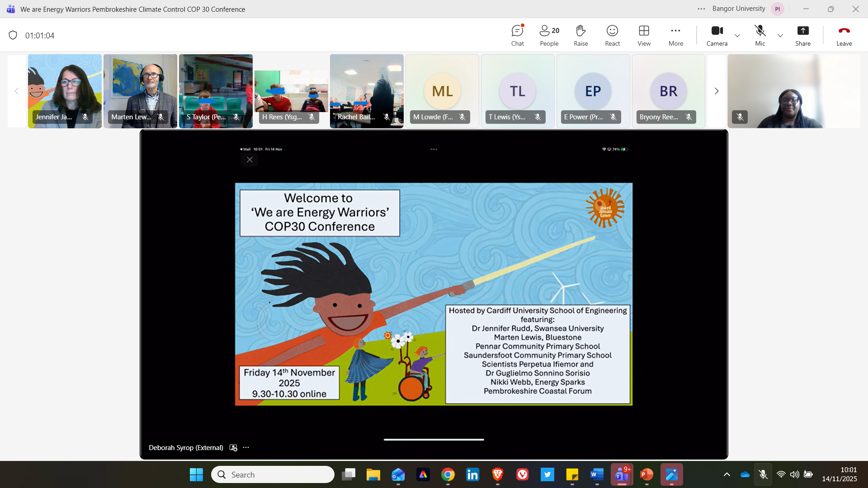Show the People participants list

coord(549,35)
